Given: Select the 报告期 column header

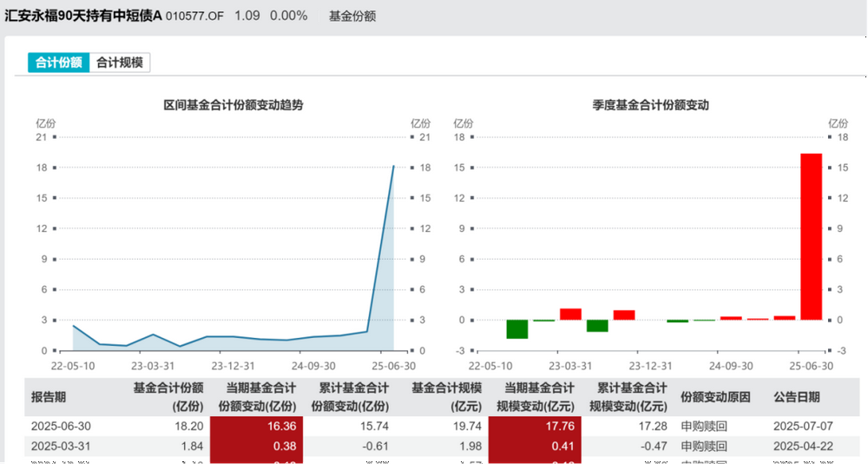Looking at the screenshot, I should point(49,397).
